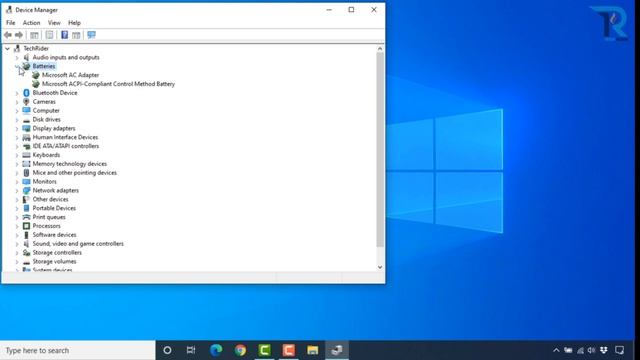
Task: Click the blue Help toolbar icon
Action: pos(64,35)
